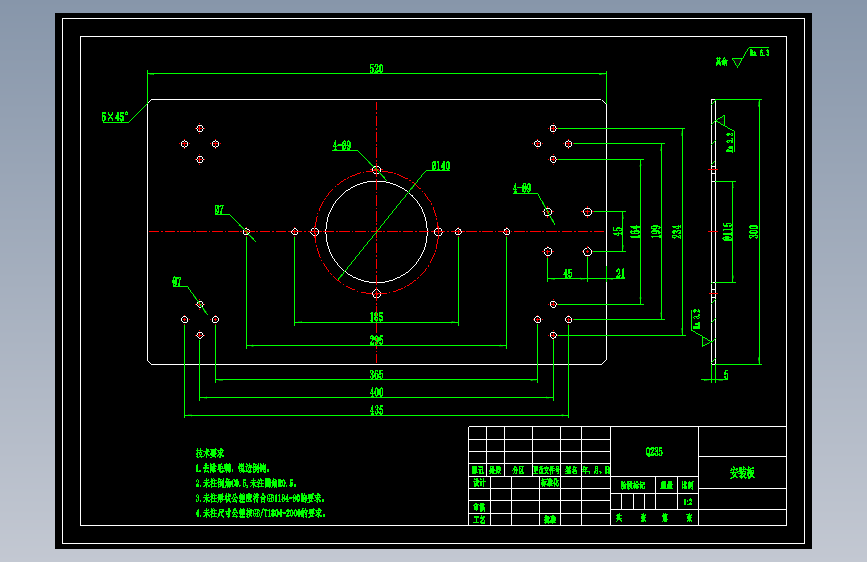Click the thickness dimension 5 below side view

point(726,375)
